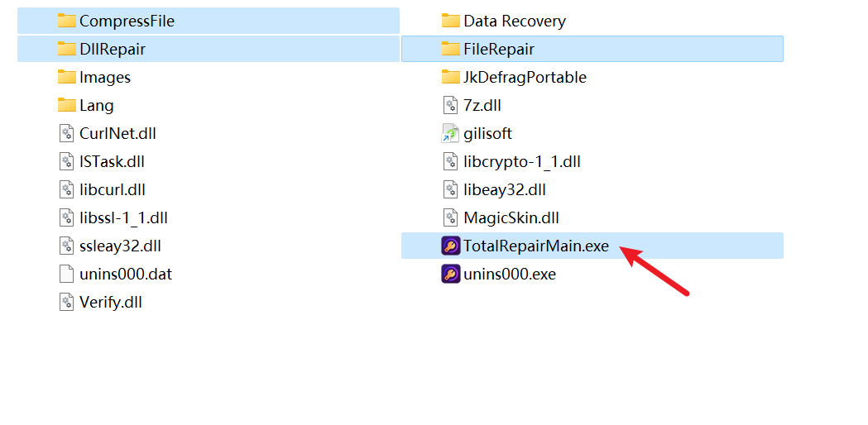The width and height of the screenshot is (868, 425).
Task: Select the Verify.dll file
Action: (209, 302)
